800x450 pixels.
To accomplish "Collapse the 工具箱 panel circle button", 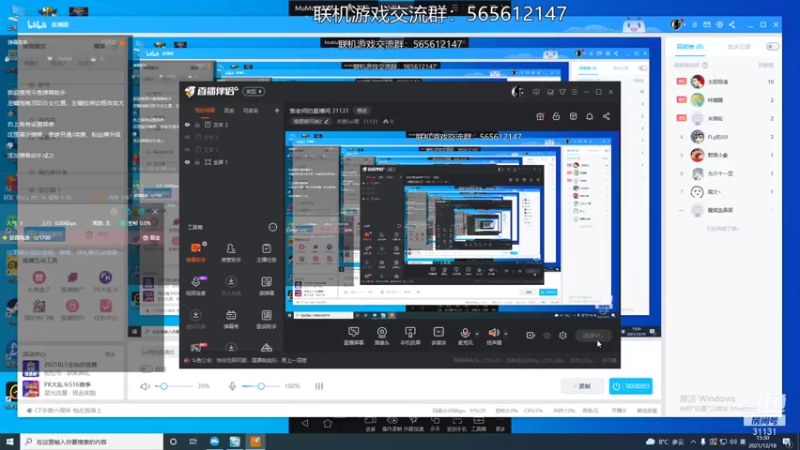I will (273, 227).
